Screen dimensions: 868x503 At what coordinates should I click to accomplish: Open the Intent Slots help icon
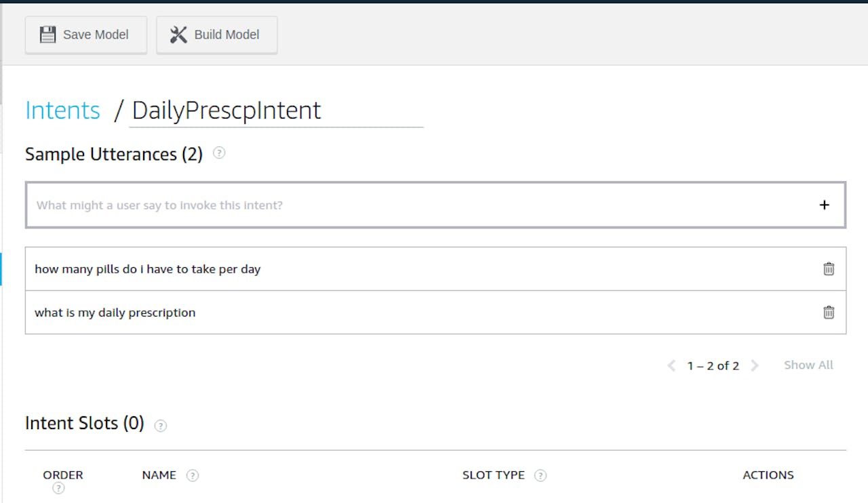161,426
